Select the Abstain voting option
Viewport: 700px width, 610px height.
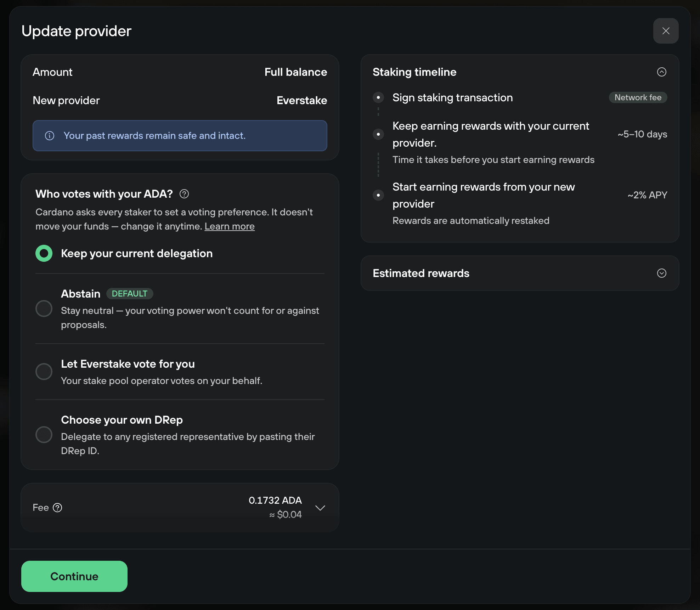(44, 309)
